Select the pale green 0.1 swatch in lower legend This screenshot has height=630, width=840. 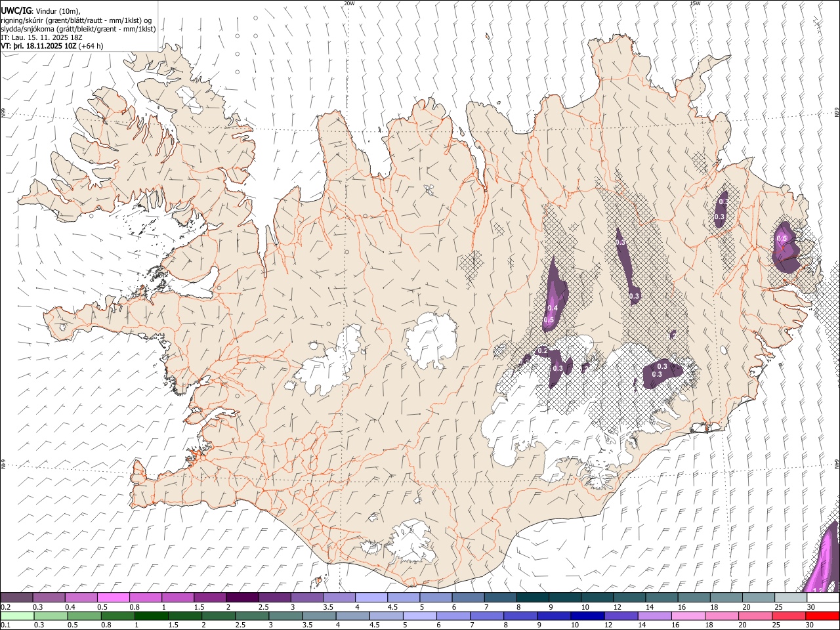[x=17, y=616]
